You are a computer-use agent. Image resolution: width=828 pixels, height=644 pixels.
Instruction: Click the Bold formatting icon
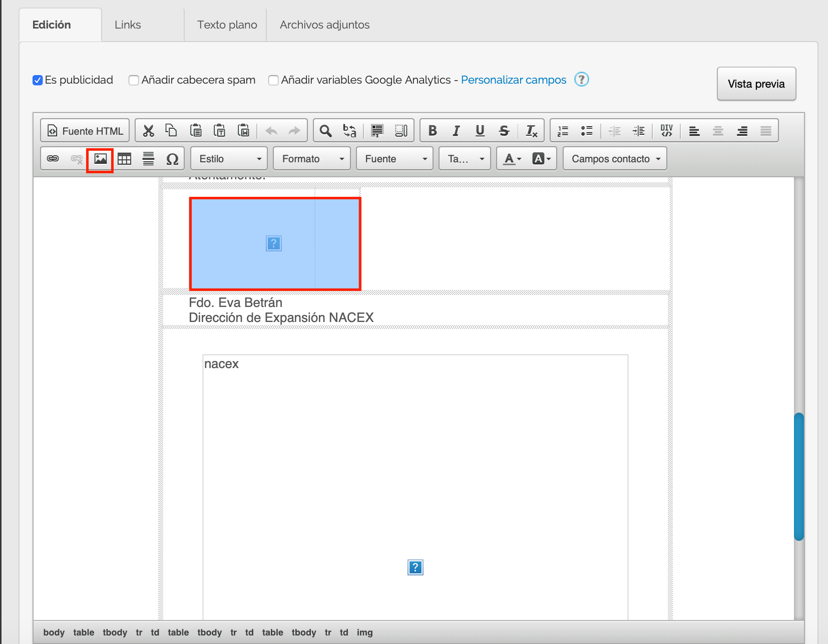coord(433,131)
